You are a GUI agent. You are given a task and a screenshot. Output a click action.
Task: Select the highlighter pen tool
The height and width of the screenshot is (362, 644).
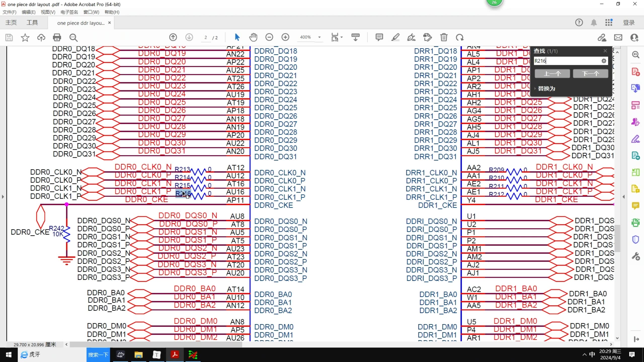[x=395, y=37]
